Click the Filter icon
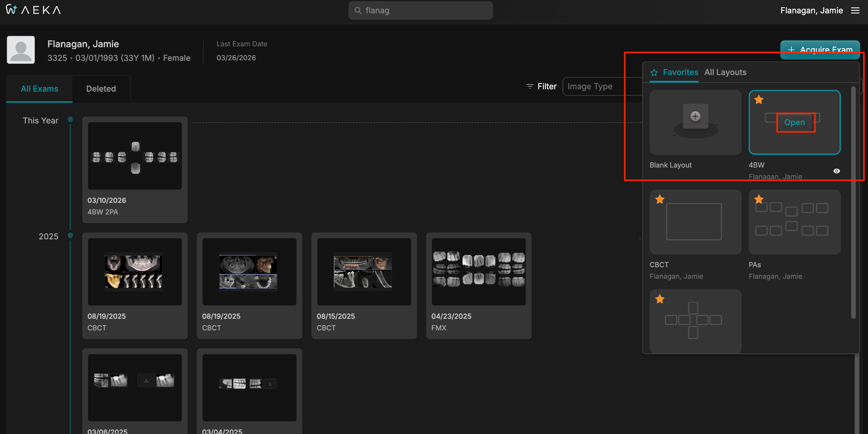The height and width of the screenshot is (434, 868). click(x=530, y=86)
